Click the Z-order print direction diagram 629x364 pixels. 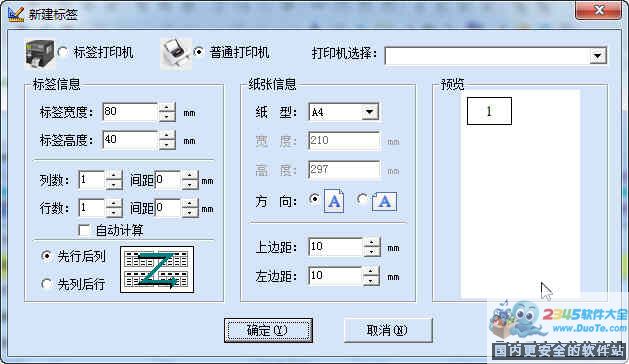click(157, 270)
